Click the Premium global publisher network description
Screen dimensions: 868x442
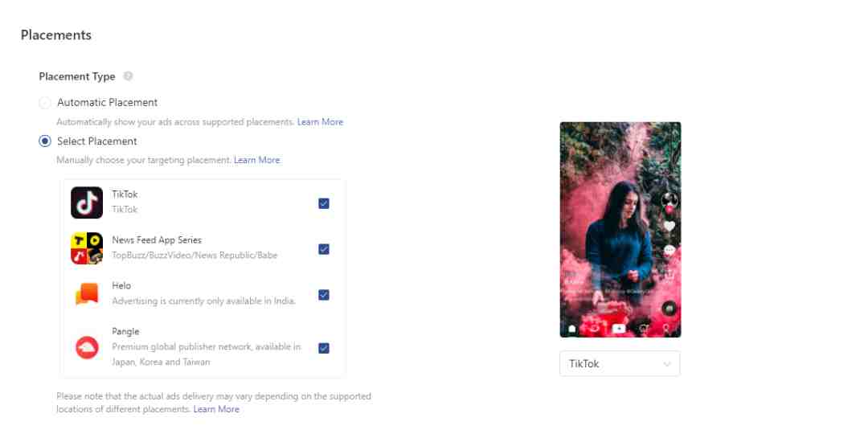[x=206, y=354]
